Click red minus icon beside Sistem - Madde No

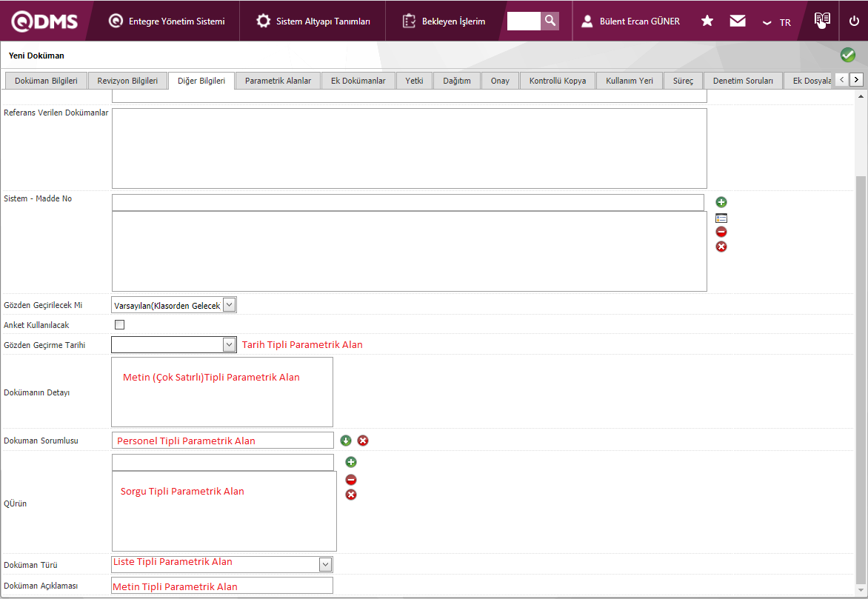click(721, 232)
